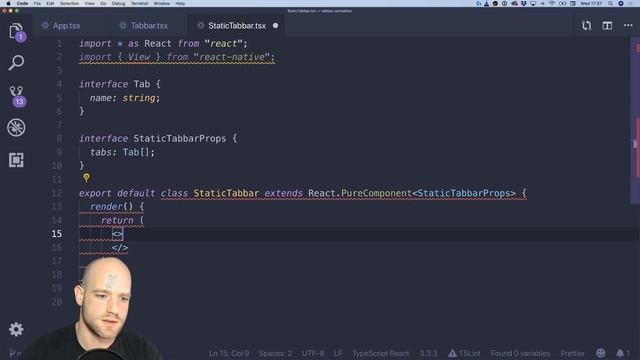Screen dimensions: 640x360
Task: Click the render() method name
Action: point(106,207)
